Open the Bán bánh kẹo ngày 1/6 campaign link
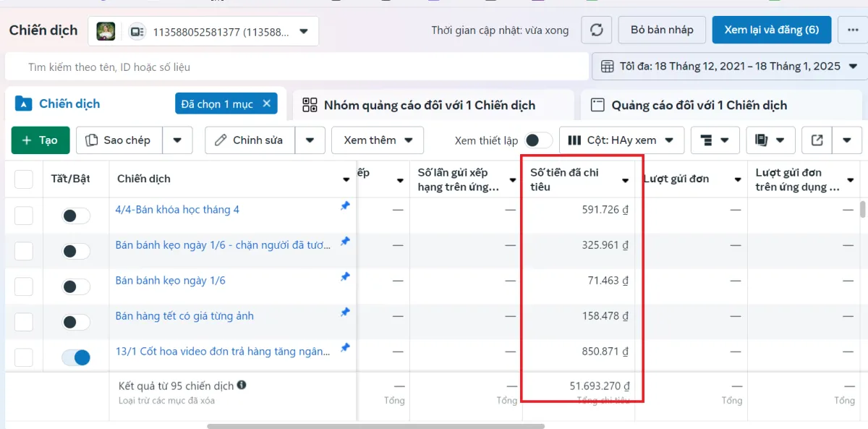The height and width of the screenshot is (429, 868). coord(171,281)
